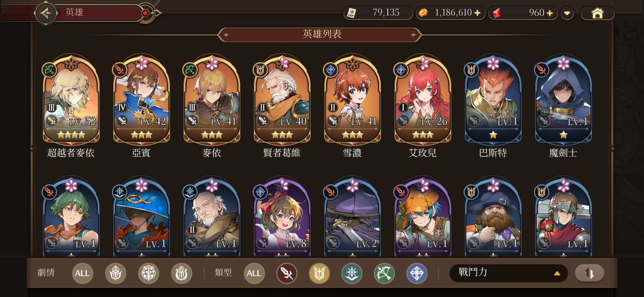The height and width of the screenshot is (297, 644).
Task: Toggle the third 劇情 faction emblem filter
Action: (x=181, y=273)
